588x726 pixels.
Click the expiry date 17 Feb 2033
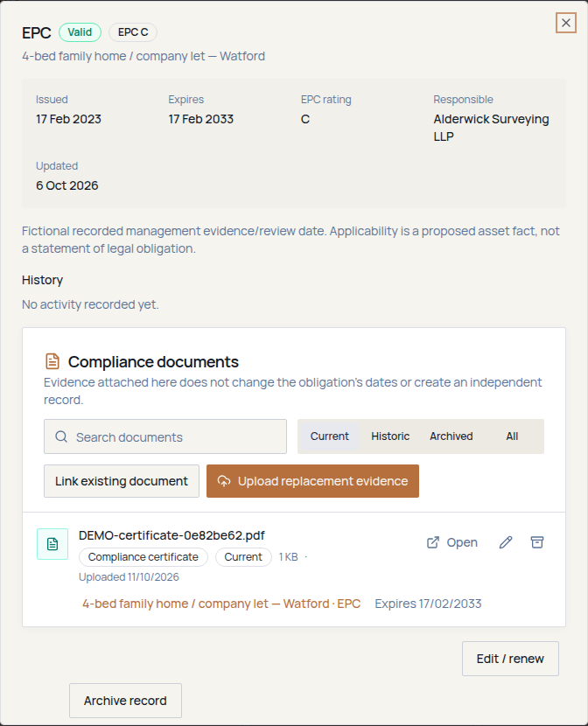point(201,119)
